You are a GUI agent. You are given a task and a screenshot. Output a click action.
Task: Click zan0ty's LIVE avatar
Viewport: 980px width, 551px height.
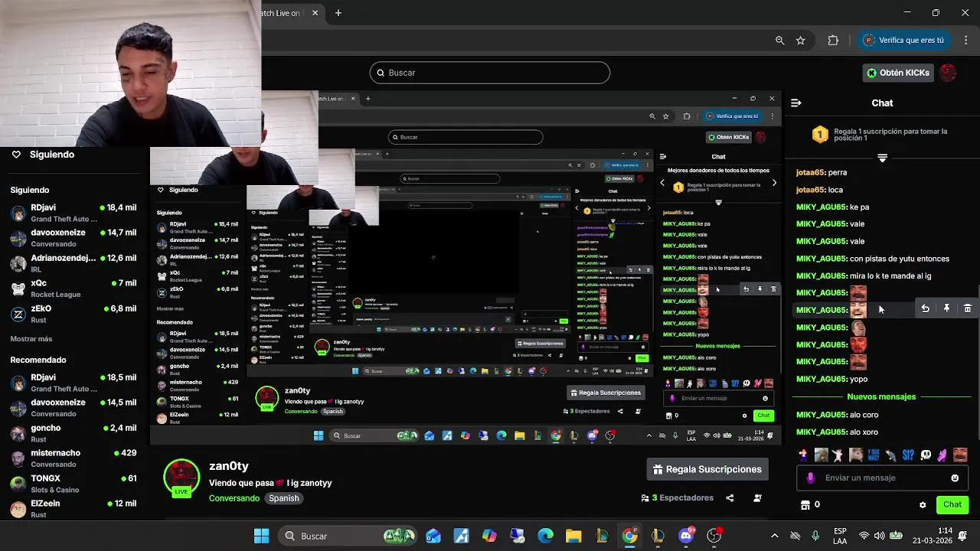[x=181, y=478]
